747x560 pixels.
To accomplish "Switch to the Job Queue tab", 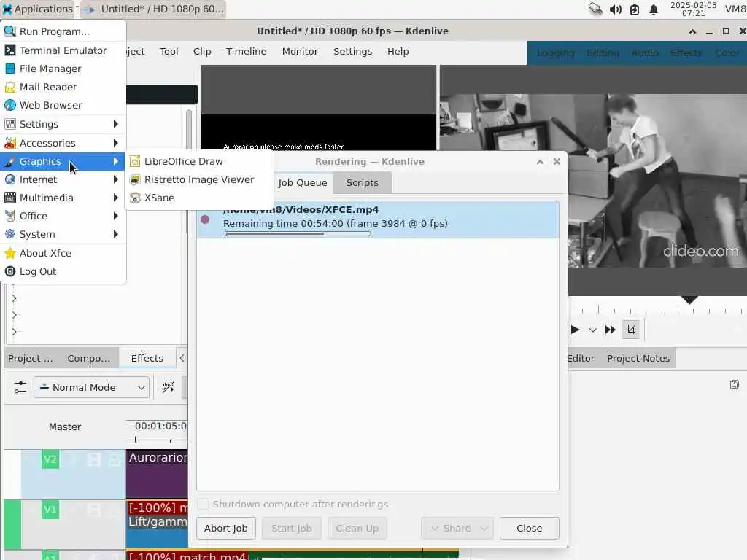I will click(303, 183).
